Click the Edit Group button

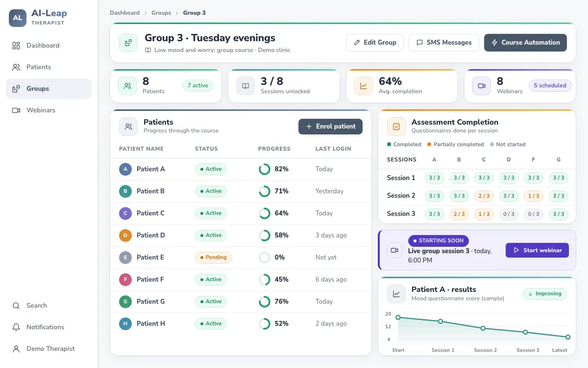click(x=375, y=43)
